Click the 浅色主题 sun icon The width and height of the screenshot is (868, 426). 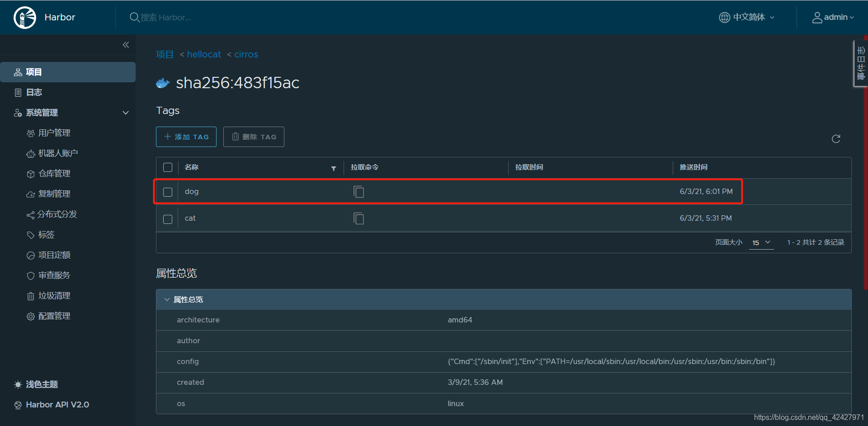pos(18,384)
